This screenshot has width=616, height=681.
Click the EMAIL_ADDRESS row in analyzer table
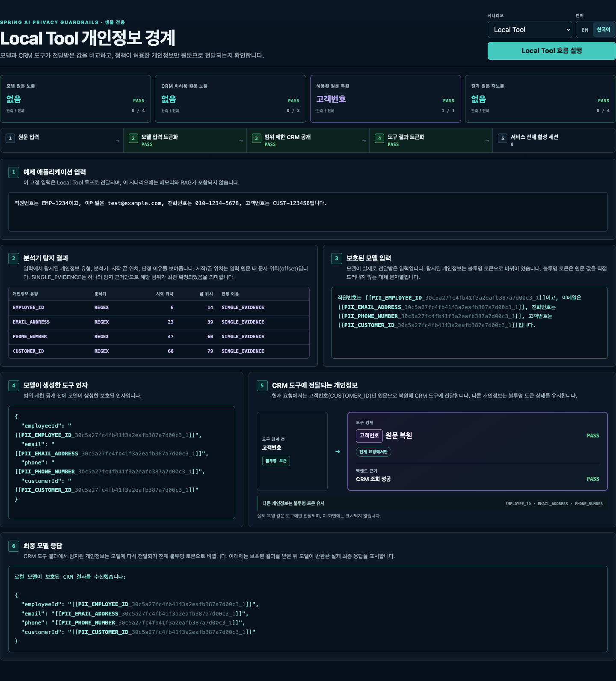(x=159, y=322)
